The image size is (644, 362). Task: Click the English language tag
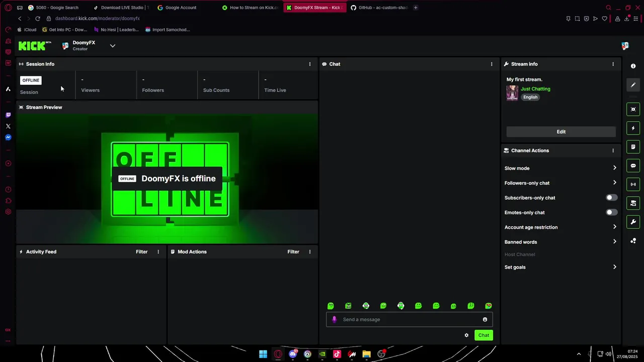pos(530,98)
